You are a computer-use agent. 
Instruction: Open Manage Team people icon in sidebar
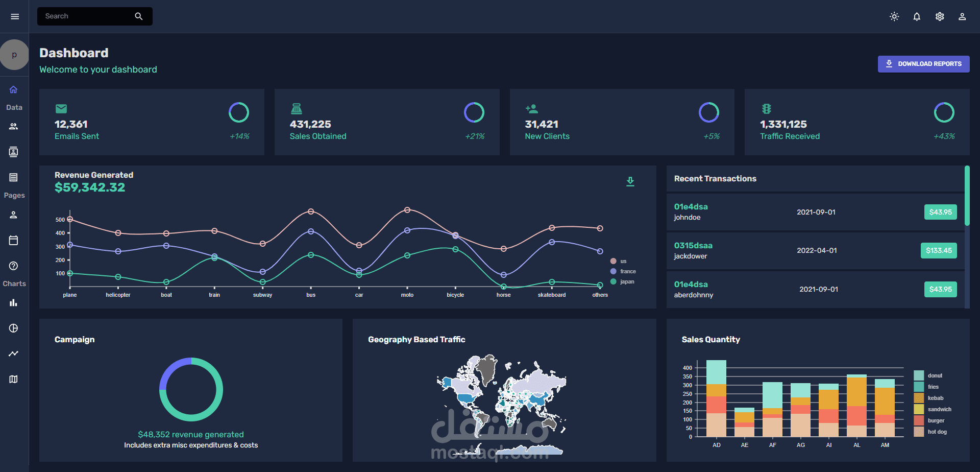click(14, 126)
